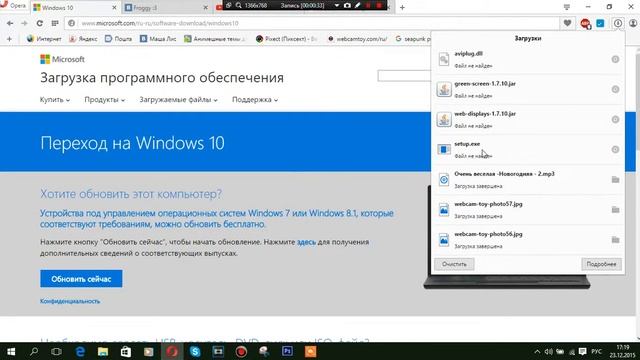Screen dimensions: 640x360
Task: Open Skype from the taskbar
Action: coord(195,351)
